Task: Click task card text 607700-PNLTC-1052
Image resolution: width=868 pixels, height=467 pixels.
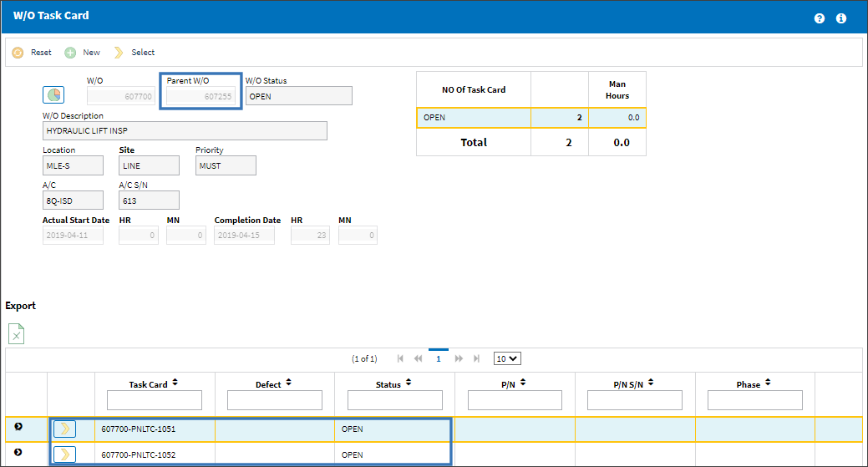Action: pos(139,454)
